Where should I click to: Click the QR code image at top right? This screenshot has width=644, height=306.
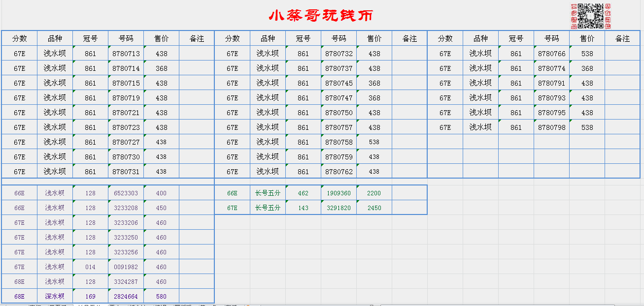point(590,16)
